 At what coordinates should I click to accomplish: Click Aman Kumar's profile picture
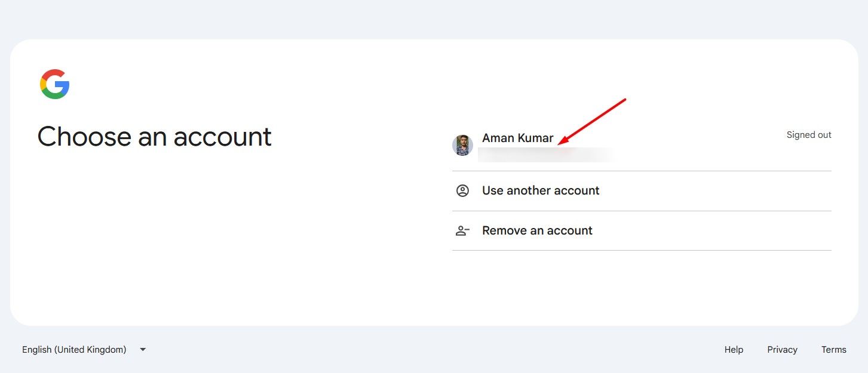coord(462,145)
